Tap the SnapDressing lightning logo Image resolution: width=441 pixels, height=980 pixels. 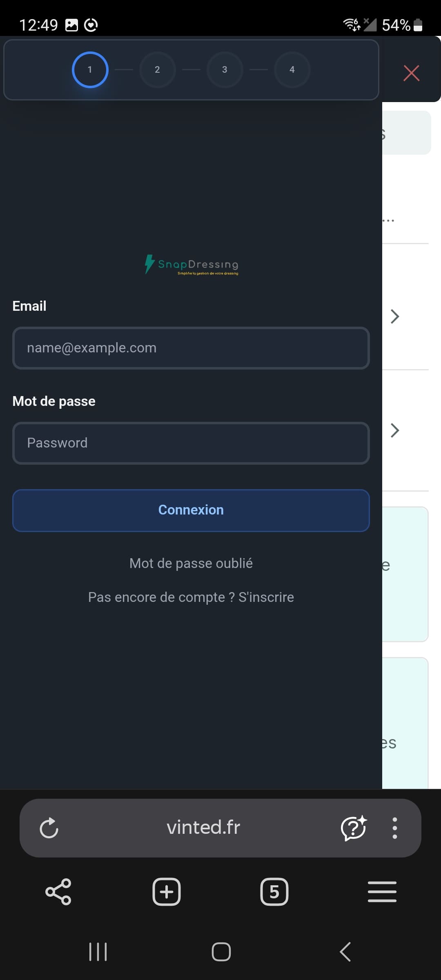point(149,265)
